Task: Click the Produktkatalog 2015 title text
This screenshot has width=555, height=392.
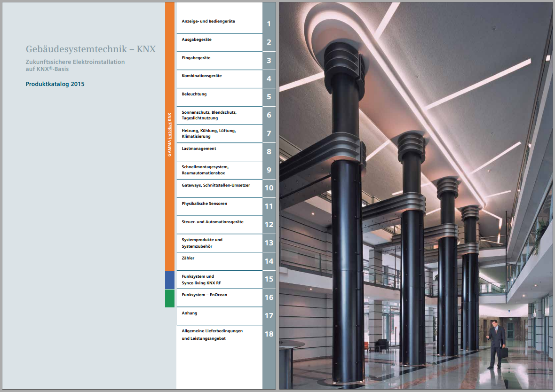Action: click(55, 84)
